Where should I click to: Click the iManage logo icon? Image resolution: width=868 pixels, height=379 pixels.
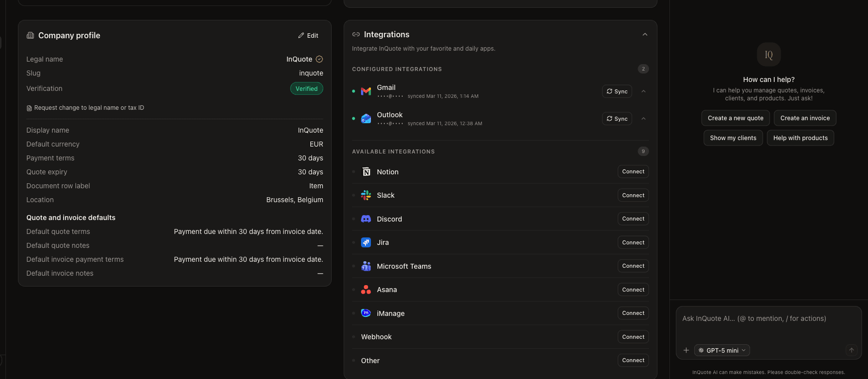click(366, 313)
